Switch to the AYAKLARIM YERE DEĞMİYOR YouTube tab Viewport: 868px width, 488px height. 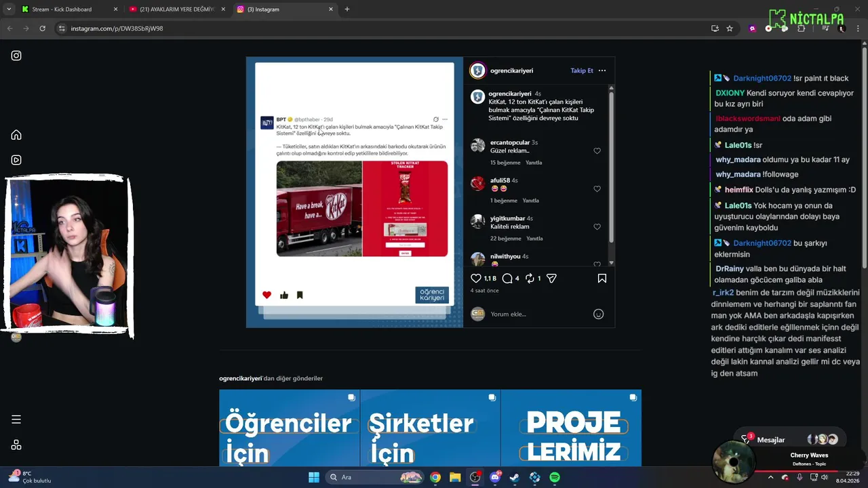click(x=177, y=9)
